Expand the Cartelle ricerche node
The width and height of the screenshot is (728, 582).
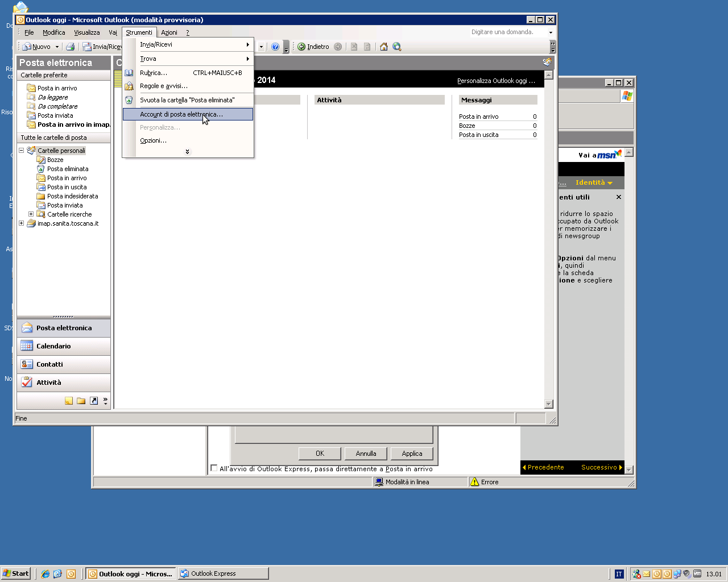click(31, 214)
